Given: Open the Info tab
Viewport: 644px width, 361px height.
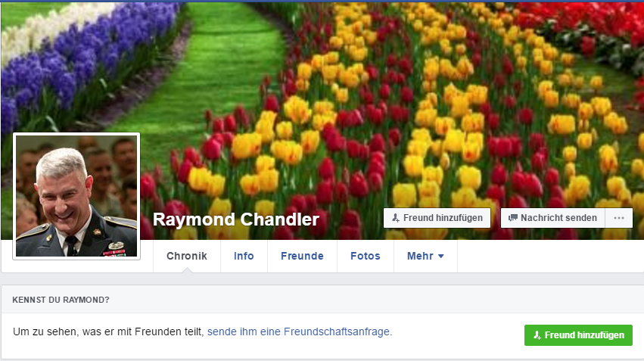Looking at the screenshot, I should 244,257.
